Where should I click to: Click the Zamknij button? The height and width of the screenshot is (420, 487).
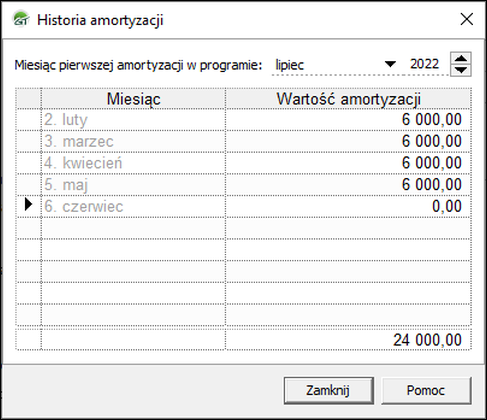pos(329,390)
